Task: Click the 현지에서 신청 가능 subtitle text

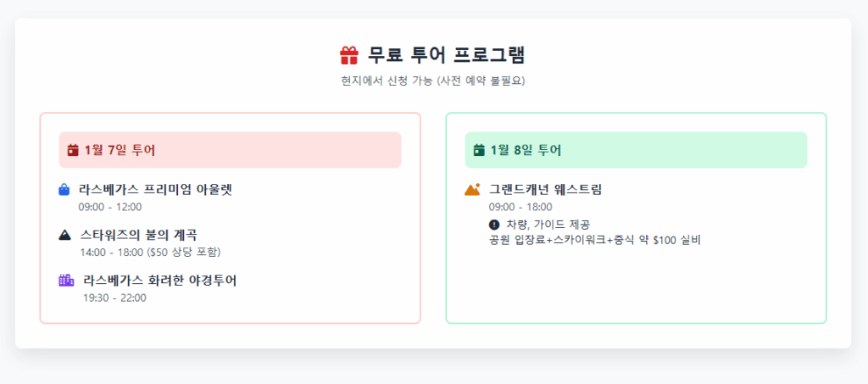Action: [433, 81]
